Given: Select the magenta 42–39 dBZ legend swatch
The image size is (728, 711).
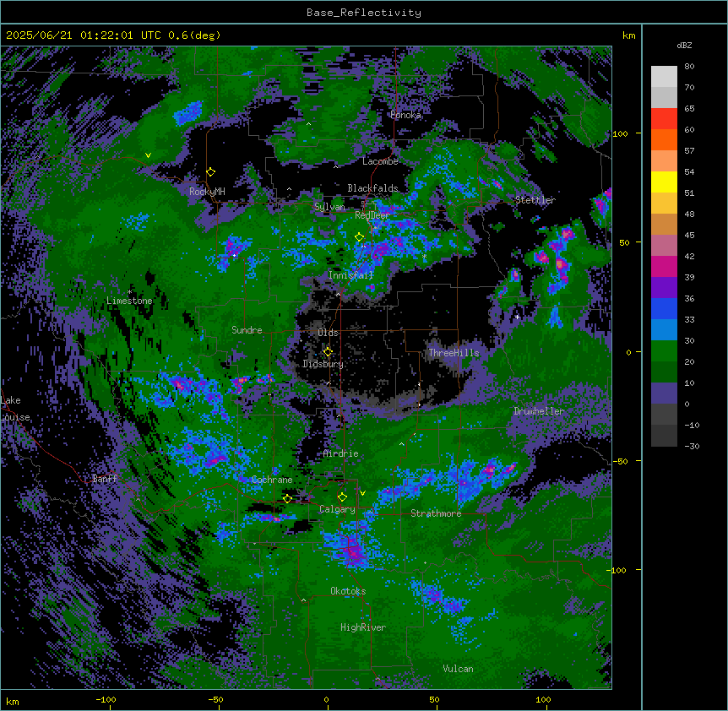Looking at the screenshot, I should tap(664, 266).
